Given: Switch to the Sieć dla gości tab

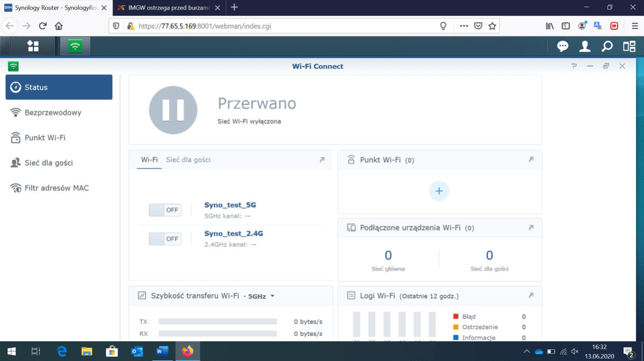Looking at the screenshot, I should click(188, 160).
